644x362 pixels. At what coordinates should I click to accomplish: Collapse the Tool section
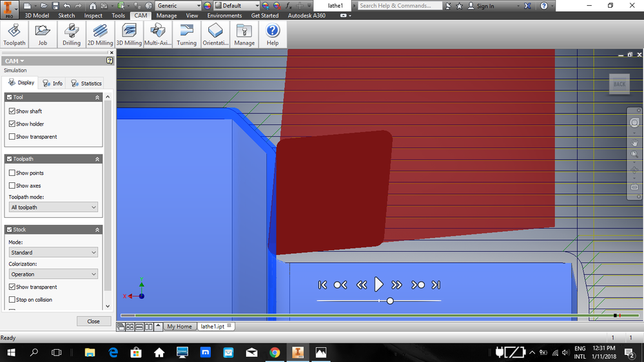tap(97, 97)
